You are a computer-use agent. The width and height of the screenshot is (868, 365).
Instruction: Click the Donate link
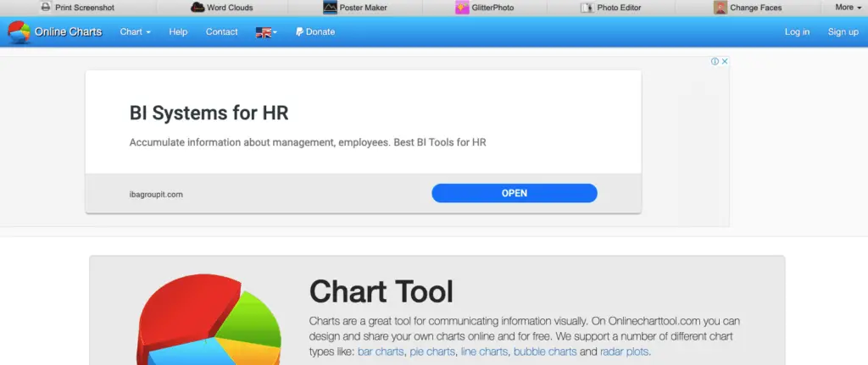coord(320,31)
